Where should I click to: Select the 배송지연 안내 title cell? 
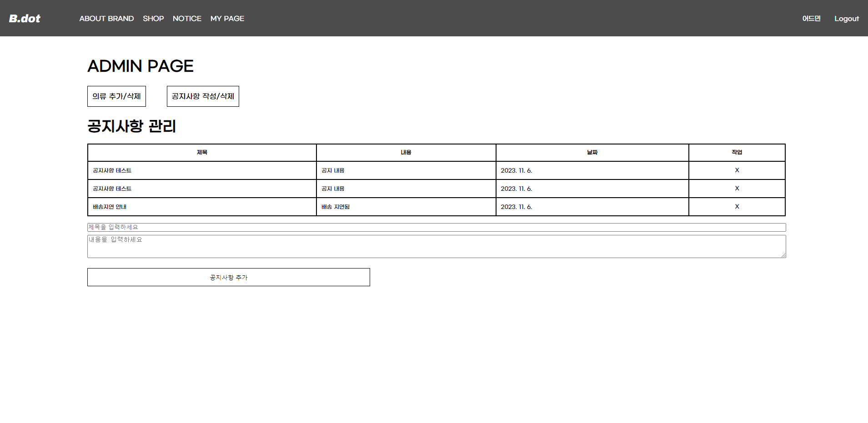click(202, 207)
